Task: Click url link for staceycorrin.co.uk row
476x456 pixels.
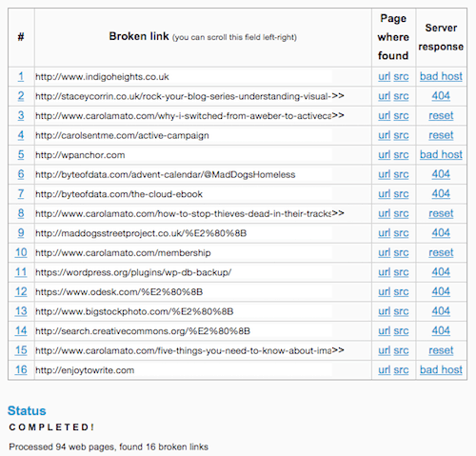Action: (384, 96)
